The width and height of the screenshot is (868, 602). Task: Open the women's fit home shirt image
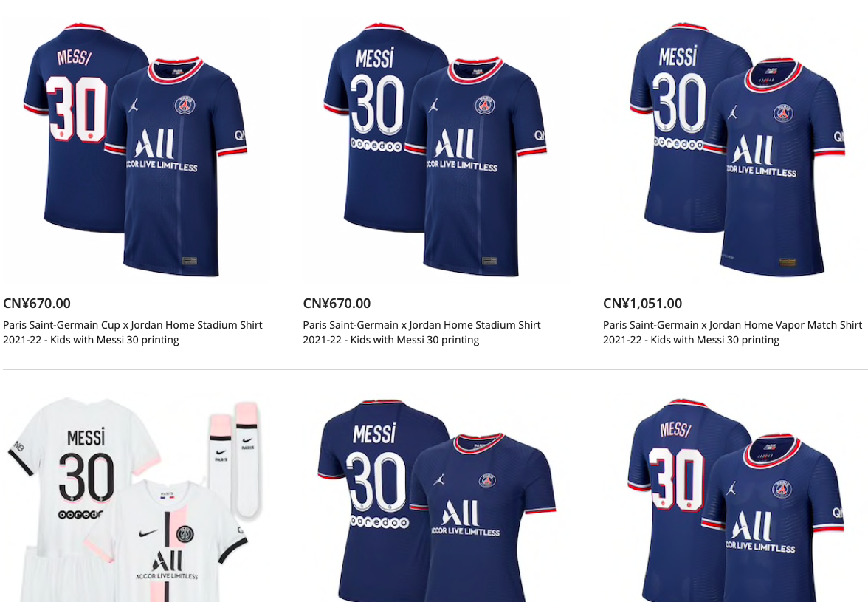436,499
